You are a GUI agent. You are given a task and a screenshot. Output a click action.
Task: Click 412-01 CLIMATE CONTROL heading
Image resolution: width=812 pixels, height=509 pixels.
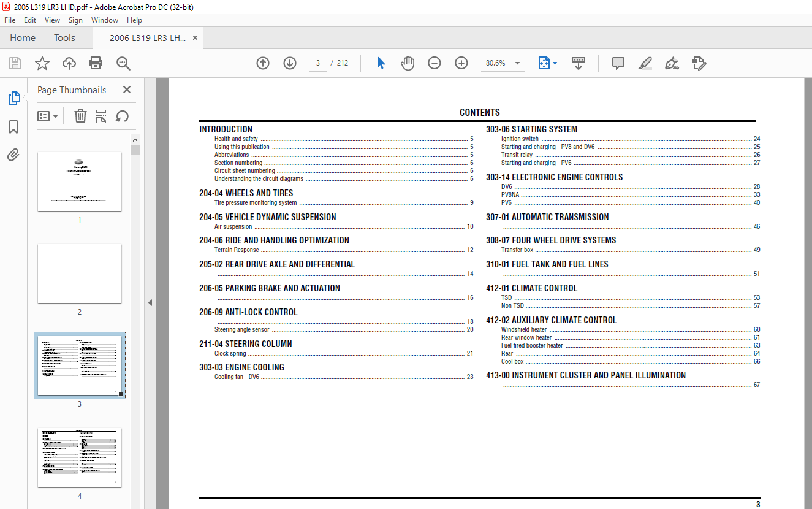tap(531, 288)
